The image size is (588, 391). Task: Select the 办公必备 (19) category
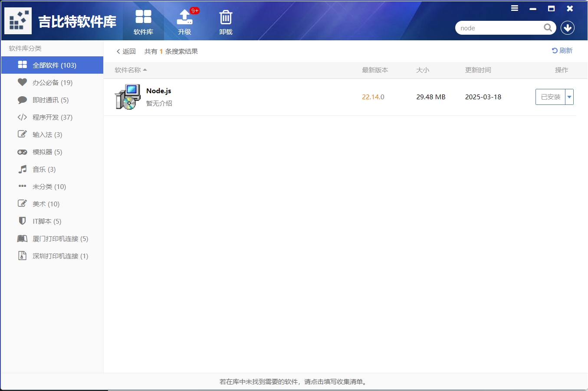(52, 83)
